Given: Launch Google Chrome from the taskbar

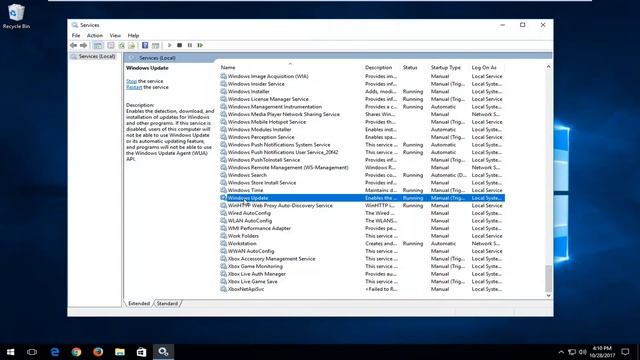Looking at the screenshot, I should [x=76, y=352].
